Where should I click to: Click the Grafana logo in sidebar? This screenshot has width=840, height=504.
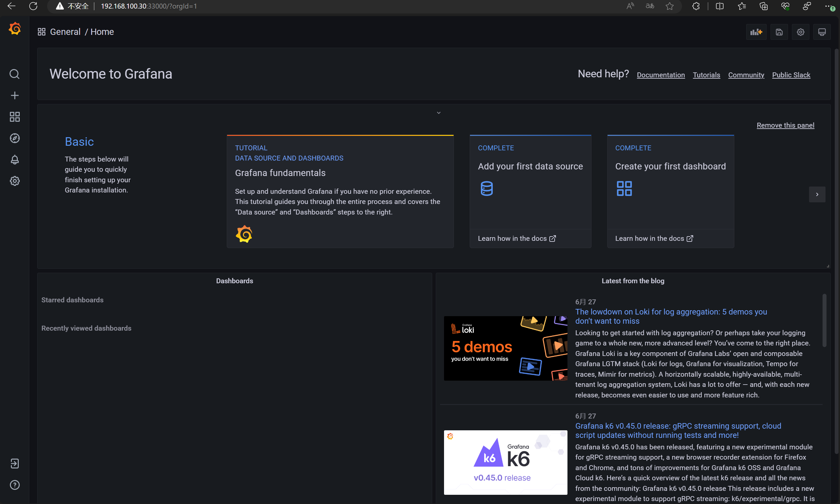coord(14,29)
